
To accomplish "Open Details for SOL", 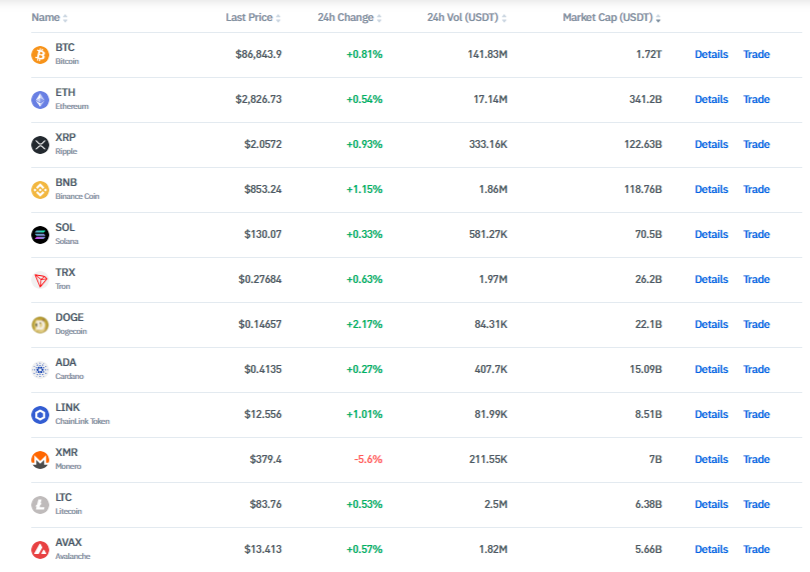I will pos(711,234).
